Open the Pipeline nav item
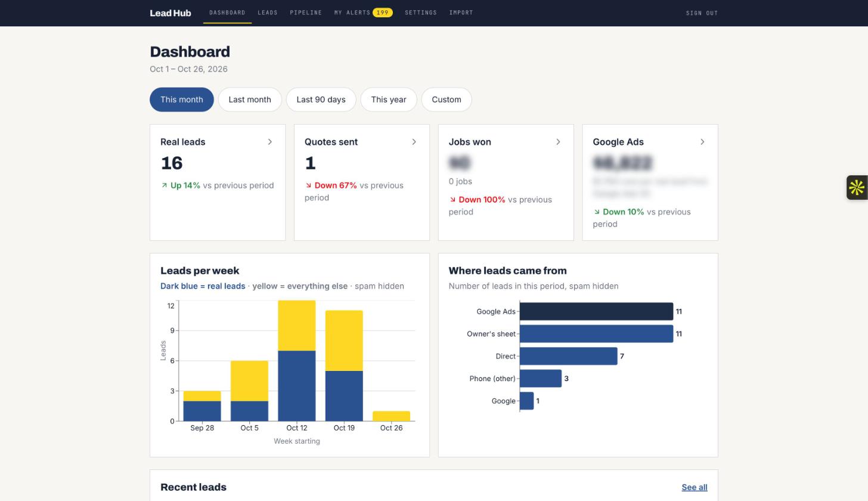Image resolution: width=868 pixels, height=501 pixels. point(306,13)
